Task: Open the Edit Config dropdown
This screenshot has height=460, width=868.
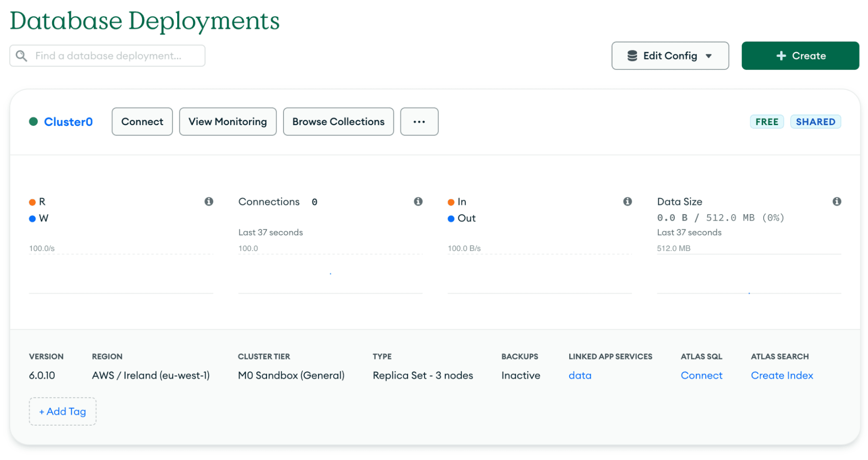Action: click(x=670, y=56)
